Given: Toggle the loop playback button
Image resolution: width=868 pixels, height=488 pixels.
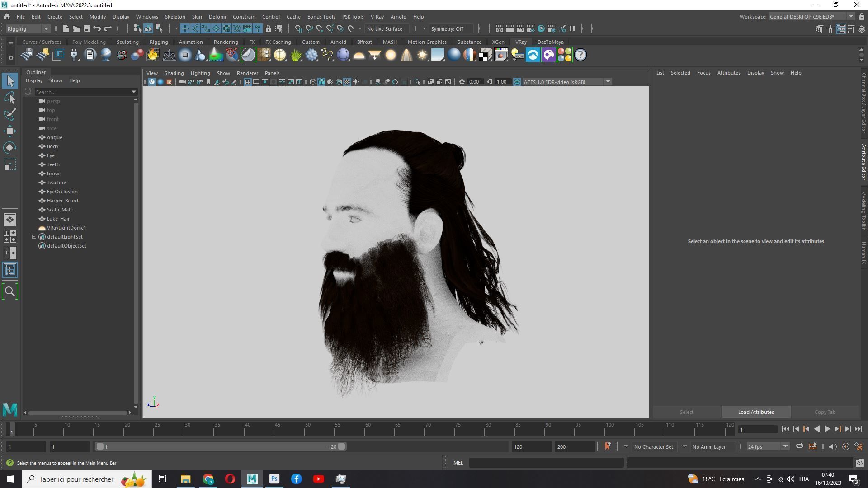Looking at the screenshot, I should 799,447.
